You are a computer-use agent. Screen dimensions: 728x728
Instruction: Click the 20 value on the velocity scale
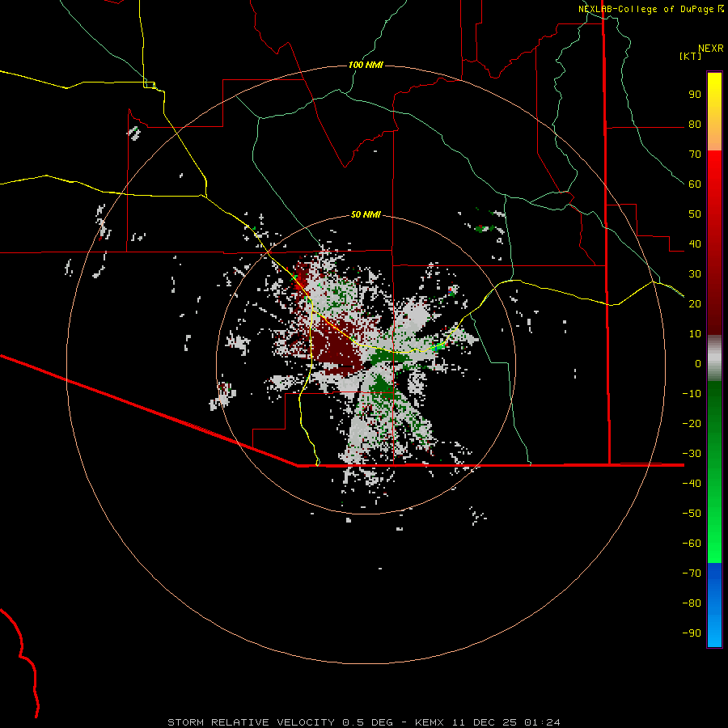[x=695, y=304]
